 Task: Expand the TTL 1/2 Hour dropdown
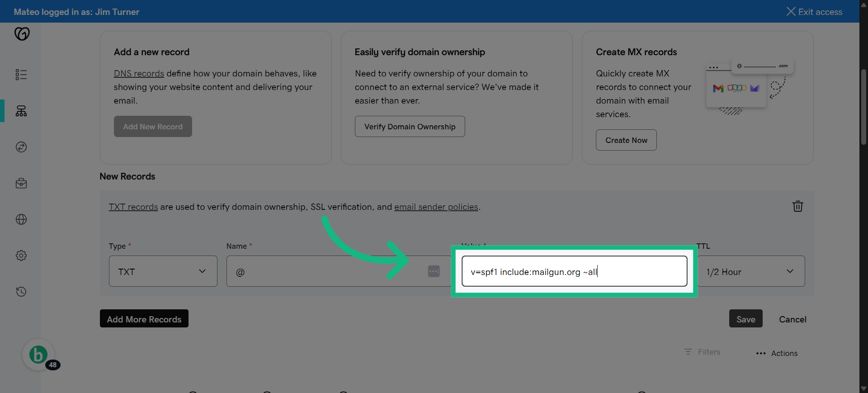tap(751, 271)
